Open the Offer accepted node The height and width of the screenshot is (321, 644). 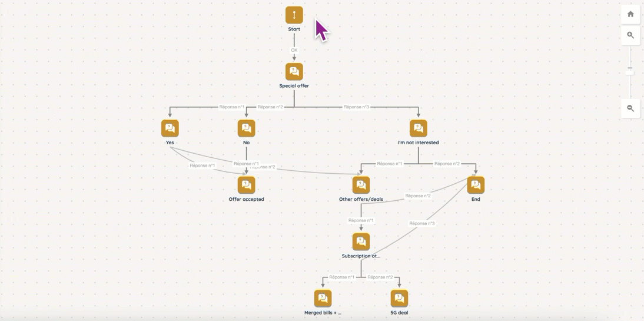(x=246, y=185)
